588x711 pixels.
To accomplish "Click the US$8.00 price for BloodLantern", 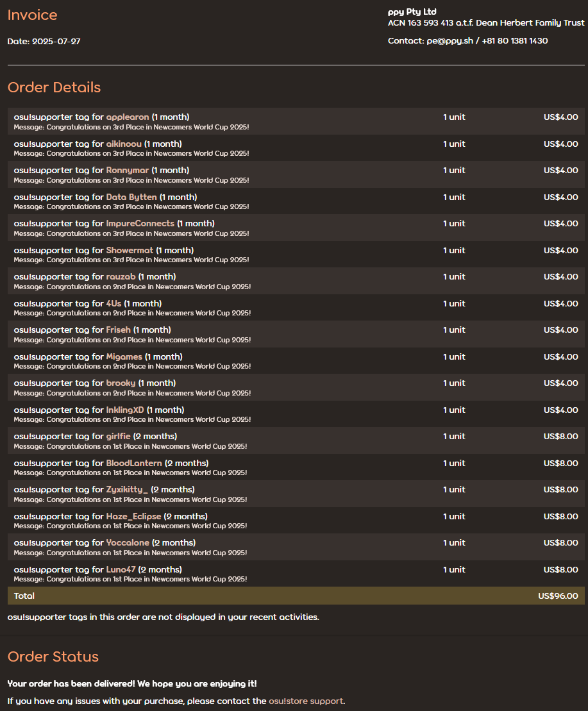I will pyautogui.click(x=561, y=463).
